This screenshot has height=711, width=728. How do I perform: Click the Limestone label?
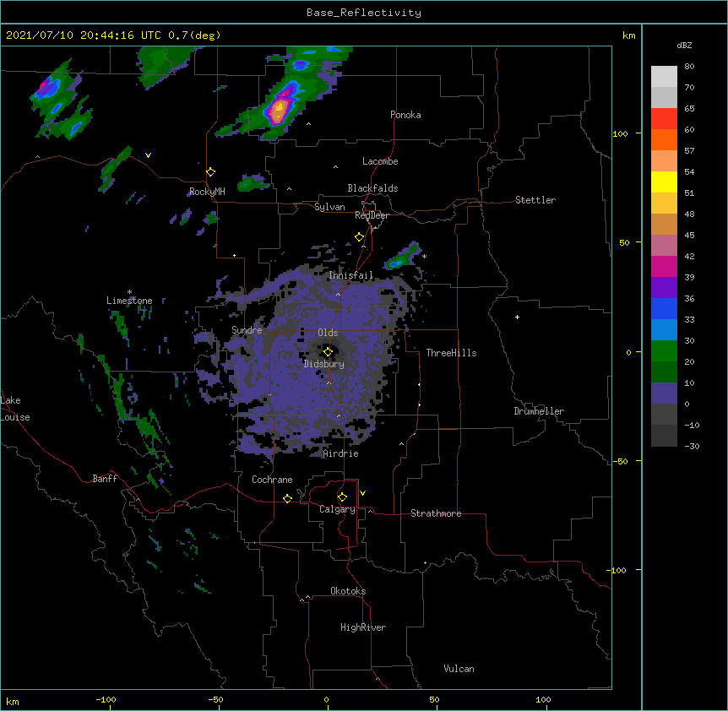tap(129, 301)
